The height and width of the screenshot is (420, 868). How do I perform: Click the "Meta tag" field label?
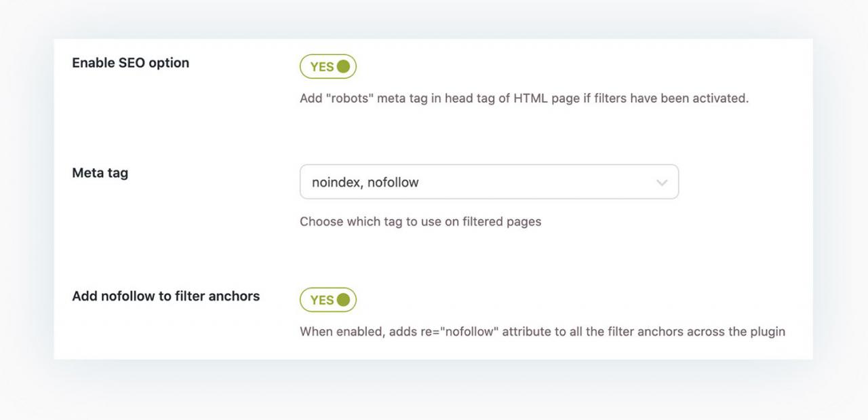tap(100, 173)
